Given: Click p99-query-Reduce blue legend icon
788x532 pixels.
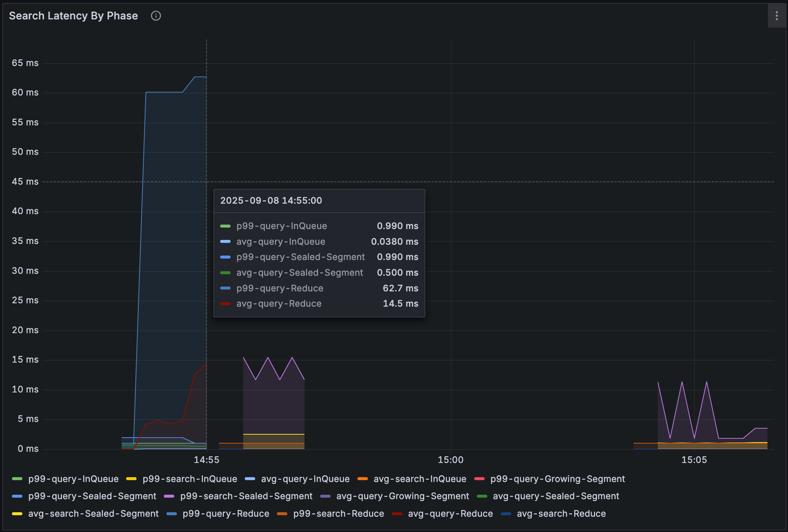Looking at the screenshot, I should [x=172, y=514].
